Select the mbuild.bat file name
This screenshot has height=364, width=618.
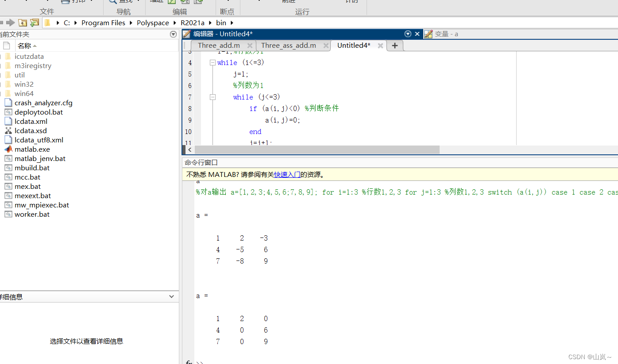(32, 168)
